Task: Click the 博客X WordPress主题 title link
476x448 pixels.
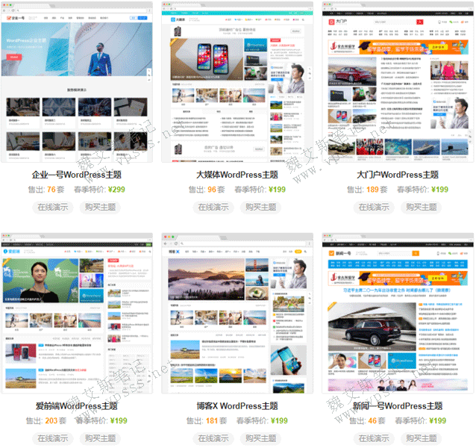Action: [237, 406]
